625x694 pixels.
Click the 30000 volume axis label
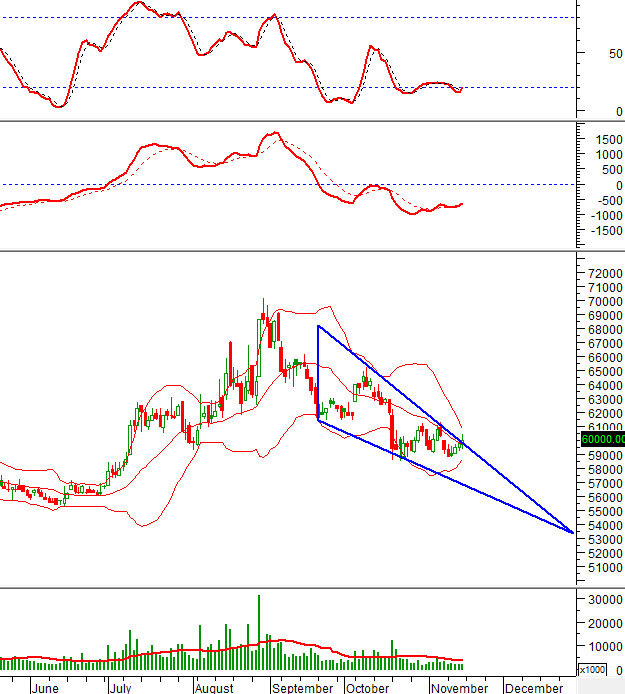(606, 598)
